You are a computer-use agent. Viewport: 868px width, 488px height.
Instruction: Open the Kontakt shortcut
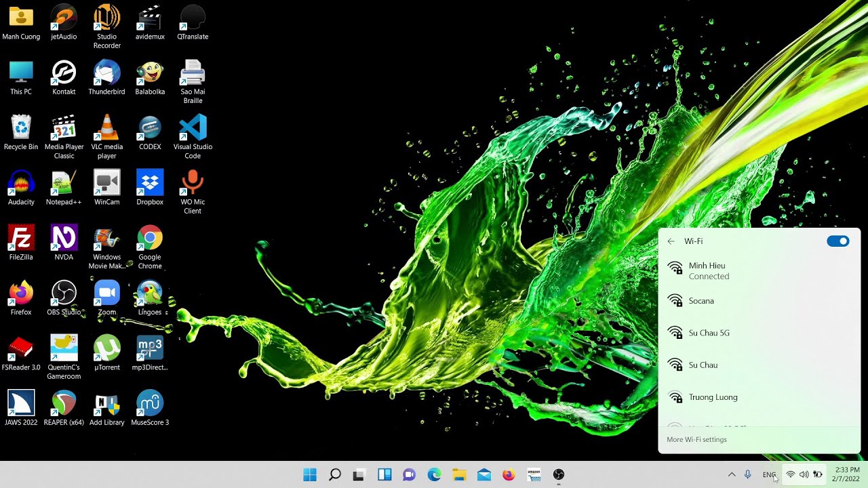(64, 78)
